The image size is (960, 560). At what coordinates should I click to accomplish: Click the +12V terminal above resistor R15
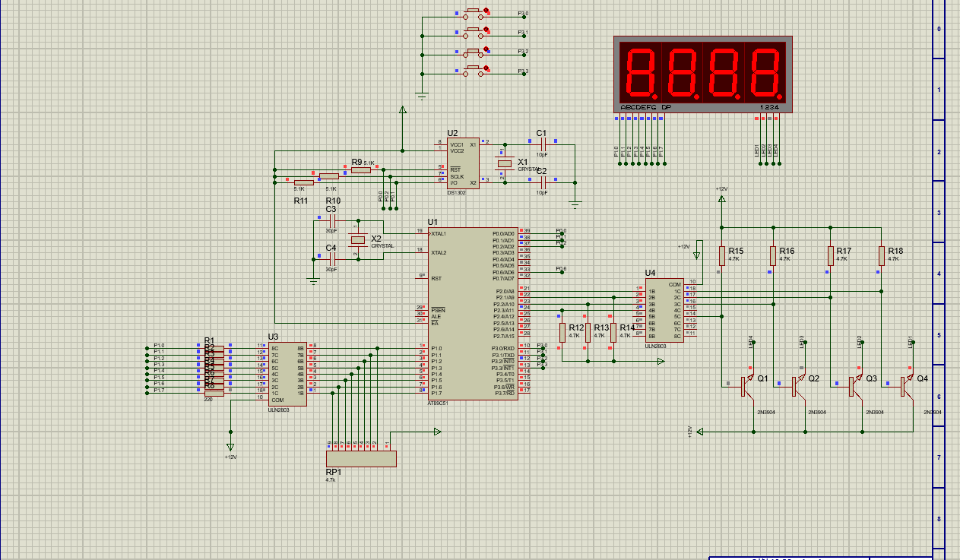721,198
